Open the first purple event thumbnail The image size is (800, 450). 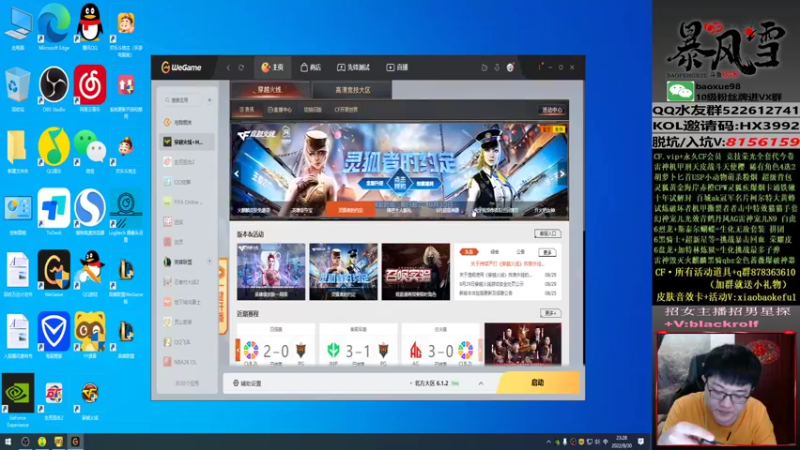point(271,271)
